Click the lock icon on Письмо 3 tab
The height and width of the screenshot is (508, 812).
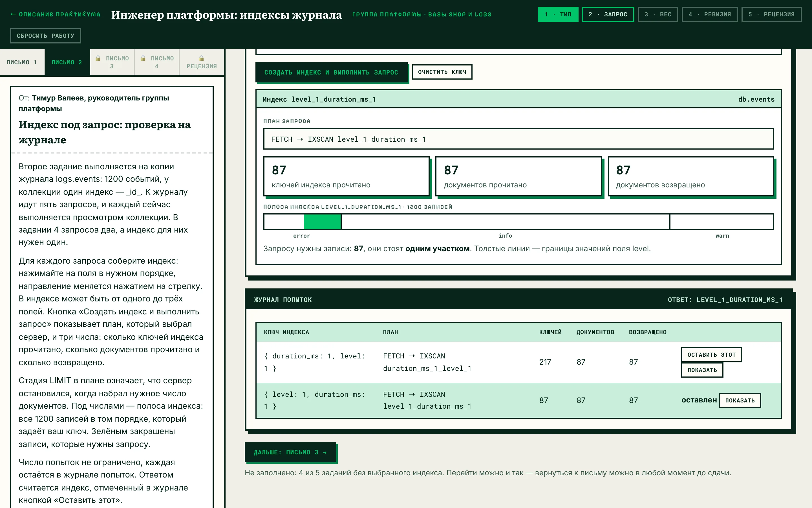[98, 58]
